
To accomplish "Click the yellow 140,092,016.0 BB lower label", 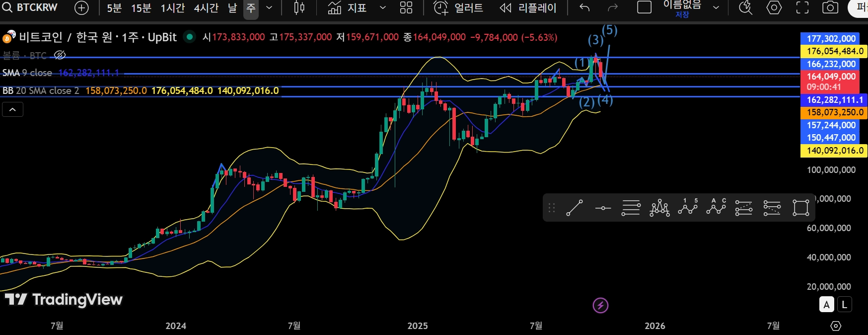I will tap(834, 151).
